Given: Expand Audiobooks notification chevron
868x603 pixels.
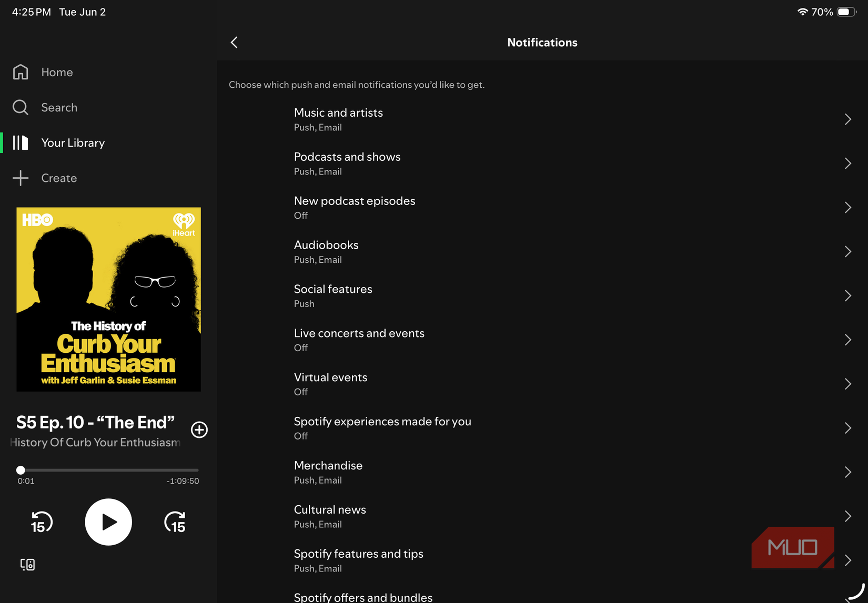Looking at the screenshot, I should [x=848, y=252].
